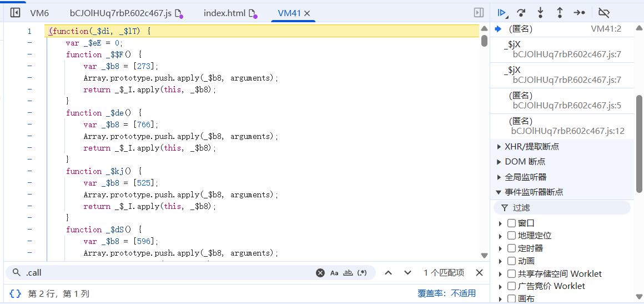This screenshot has width=644, height=304.
Task: Click the 过滤 filter input field
Action: click(x=566, y=208)
